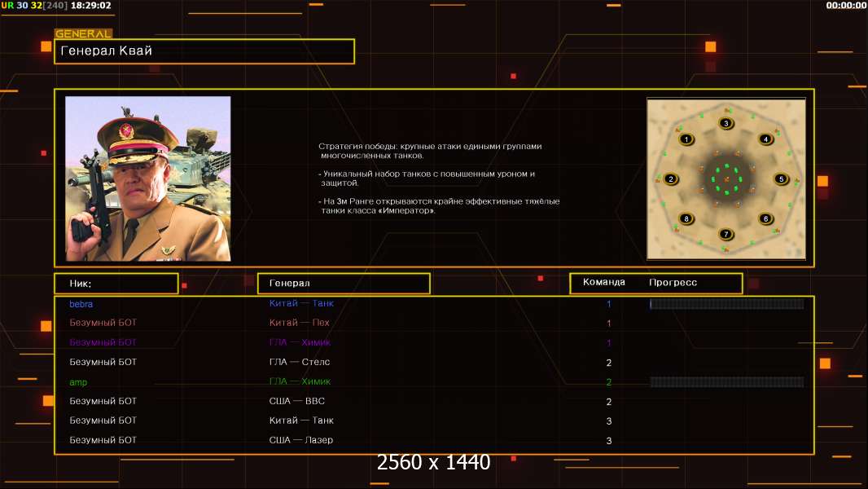Click start position 6 map marker

coord(765,218)
